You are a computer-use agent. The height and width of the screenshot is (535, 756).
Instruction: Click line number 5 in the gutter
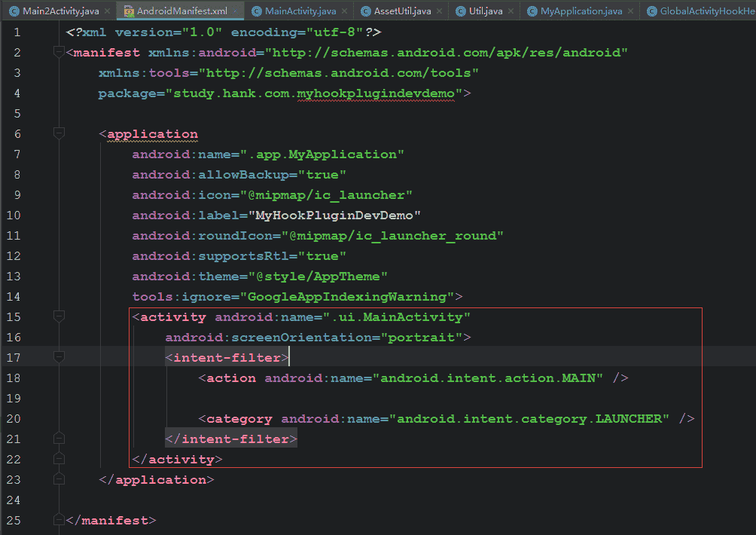click(x=17, y=113)
